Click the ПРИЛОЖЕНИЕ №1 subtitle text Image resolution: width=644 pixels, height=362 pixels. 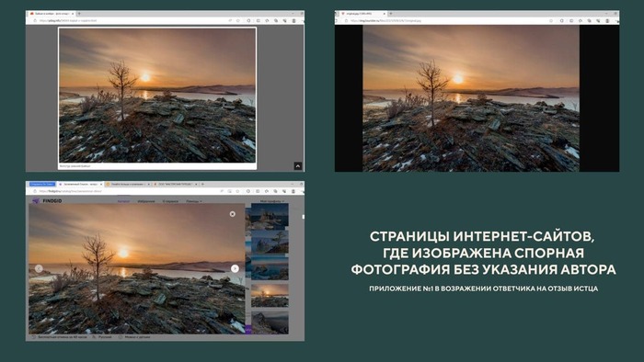coord(483,288)
